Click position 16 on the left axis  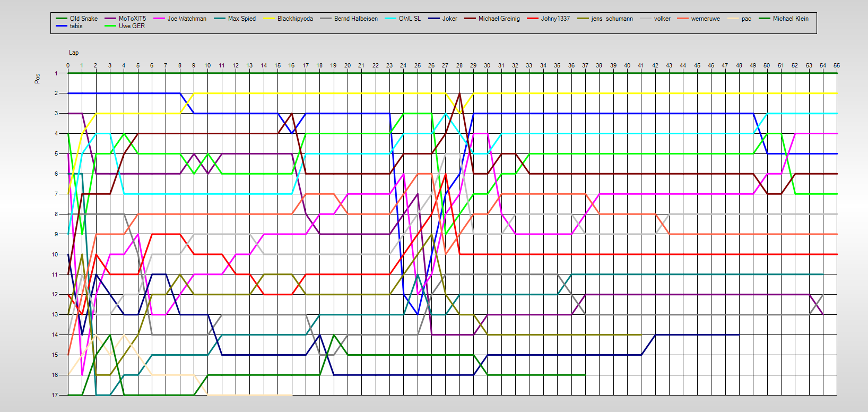point(55,375)
